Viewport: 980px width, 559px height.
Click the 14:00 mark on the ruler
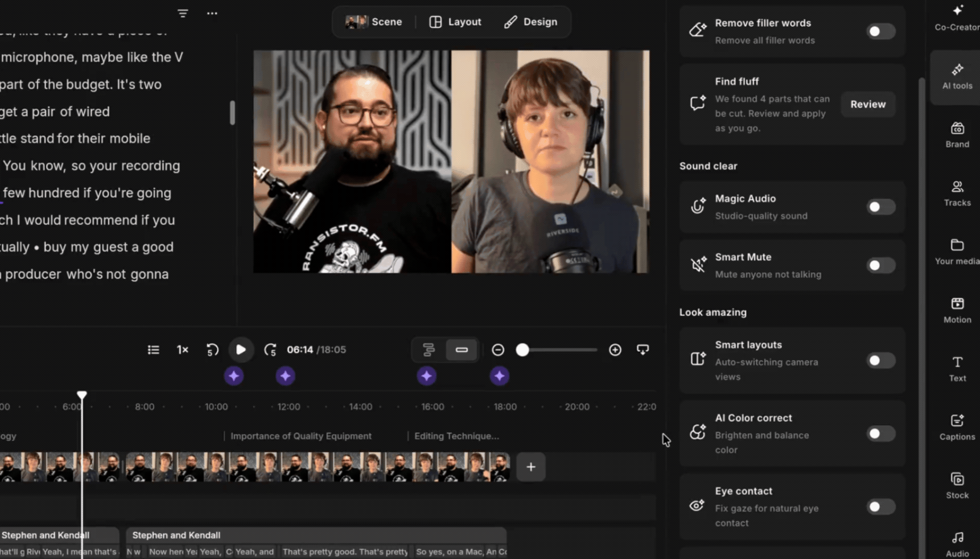point(361,406)
